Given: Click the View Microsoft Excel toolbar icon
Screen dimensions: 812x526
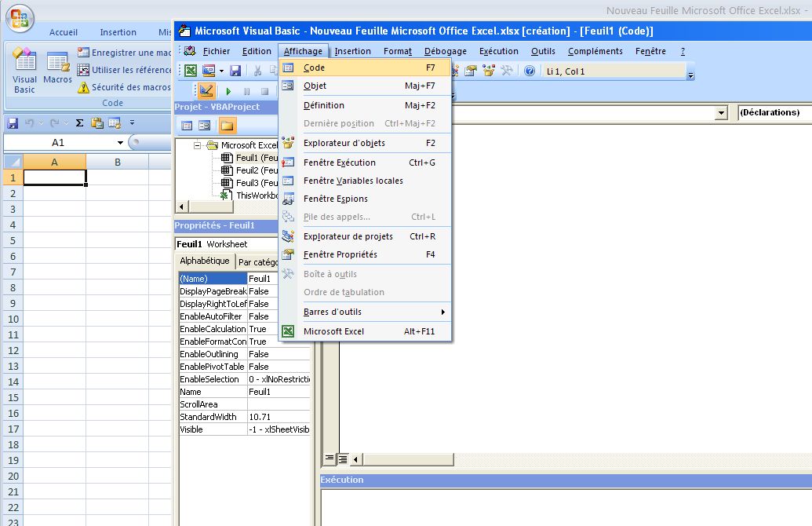Looking at the screenshot, I should [191, 71].
